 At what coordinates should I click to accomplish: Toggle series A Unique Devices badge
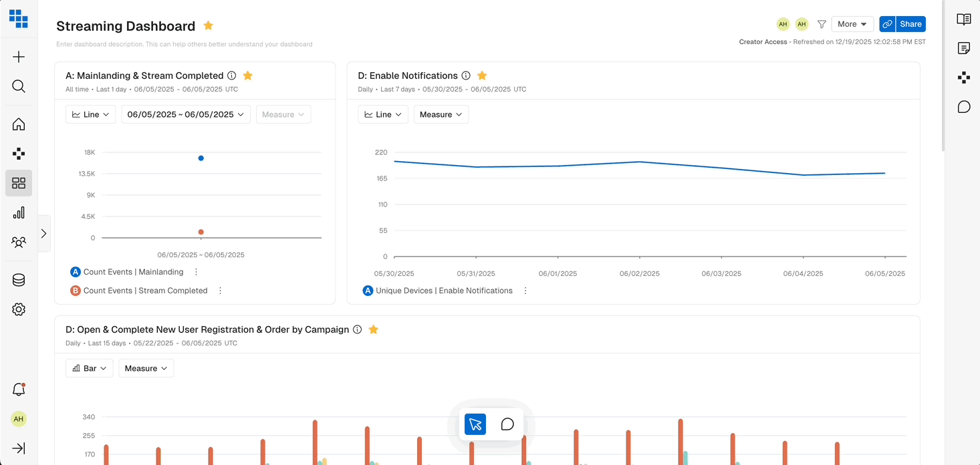pos(368,291)
